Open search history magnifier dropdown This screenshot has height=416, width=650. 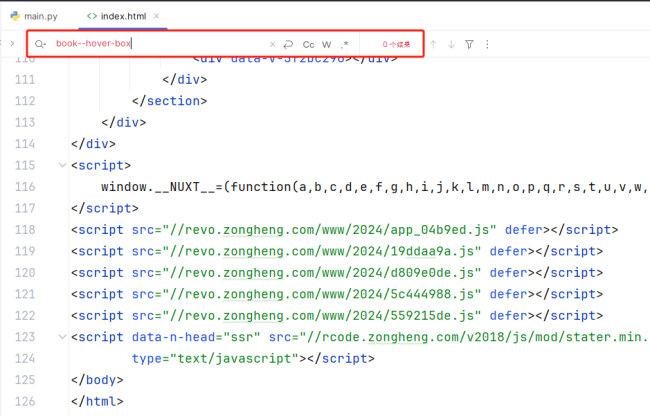coord(40,44)
